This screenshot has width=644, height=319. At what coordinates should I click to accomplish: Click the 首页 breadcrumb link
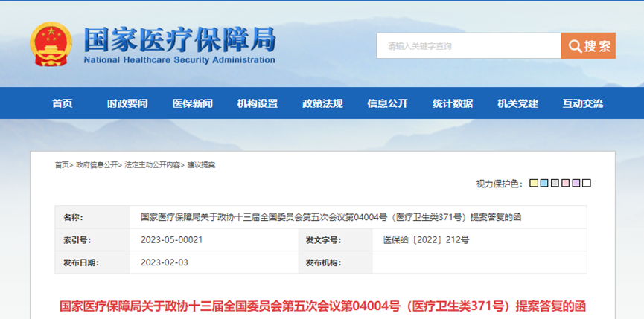tap(61, 164)
